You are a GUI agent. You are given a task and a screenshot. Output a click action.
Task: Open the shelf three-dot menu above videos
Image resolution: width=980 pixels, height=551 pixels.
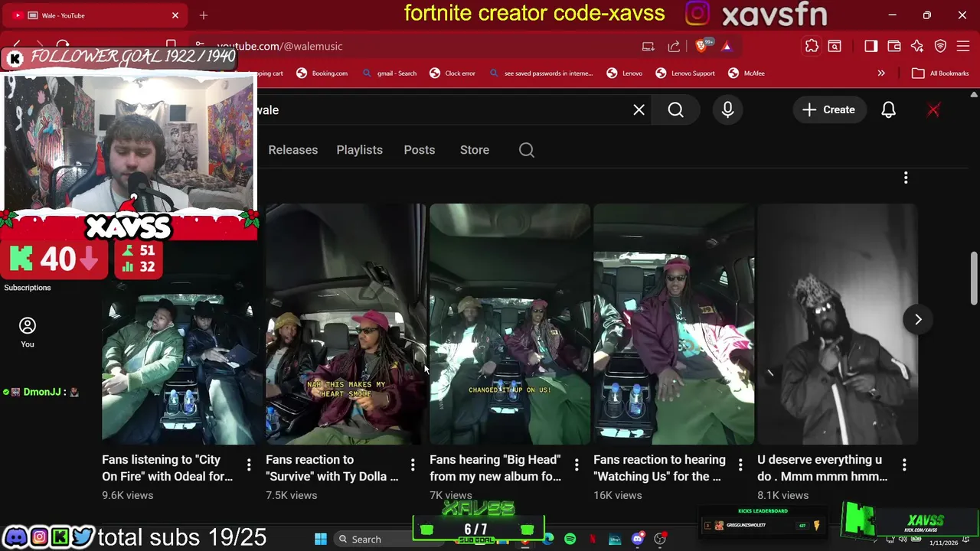(906, 178)
